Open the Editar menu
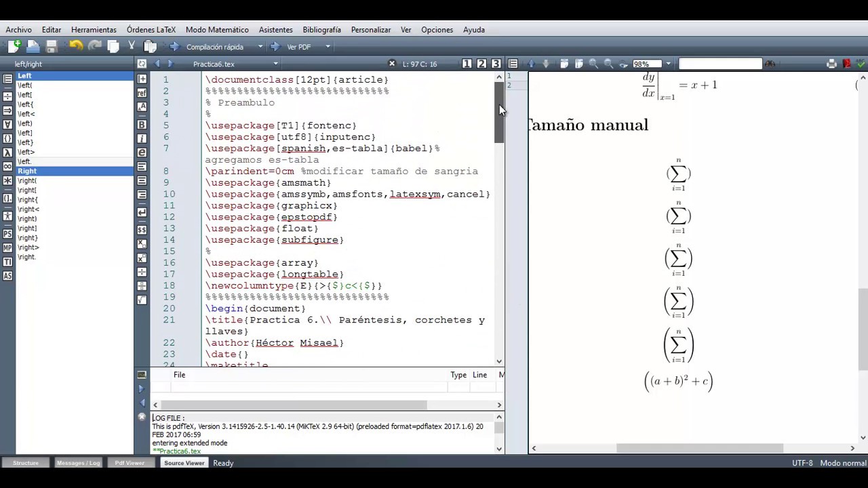The width and height of the screenshot is (868, 488). 52,30
